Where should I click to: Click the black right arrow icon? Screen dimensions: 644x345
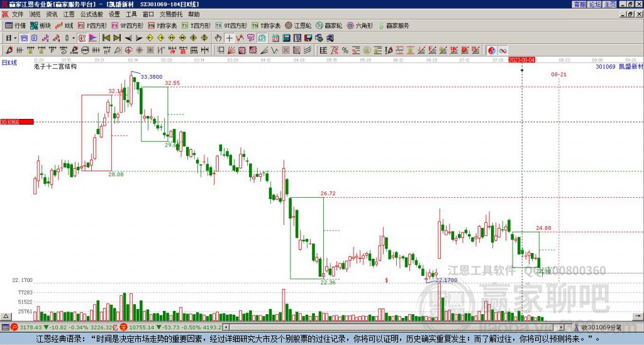pyautogui.click(x=139, y=38)
